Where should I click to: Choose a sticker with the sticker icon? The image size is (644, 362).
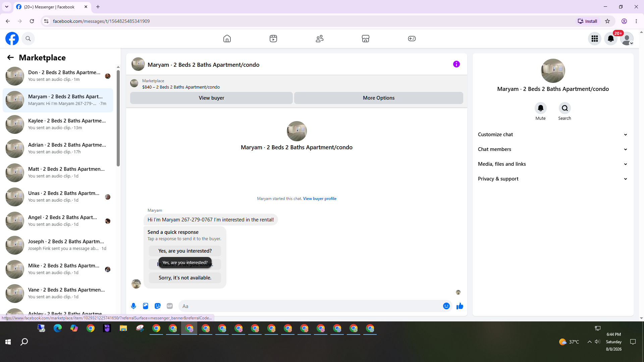[158, 306]
